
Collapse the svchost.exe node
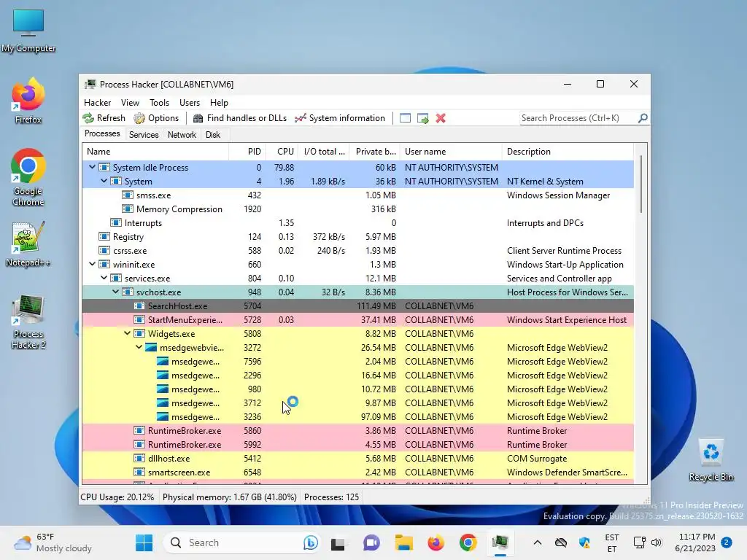click(116, 292)
